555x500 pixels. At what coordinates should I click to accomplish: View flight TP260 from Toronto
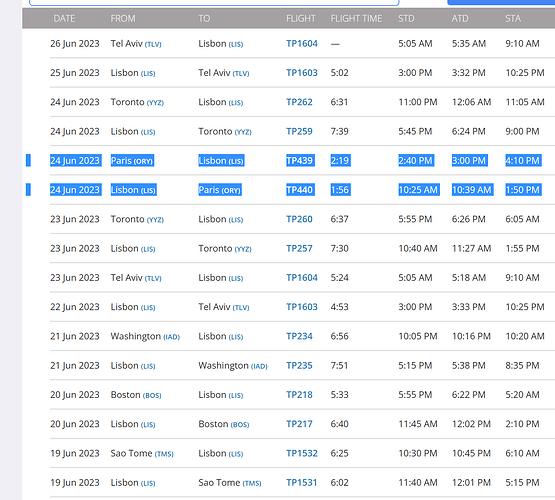[299, 219]
